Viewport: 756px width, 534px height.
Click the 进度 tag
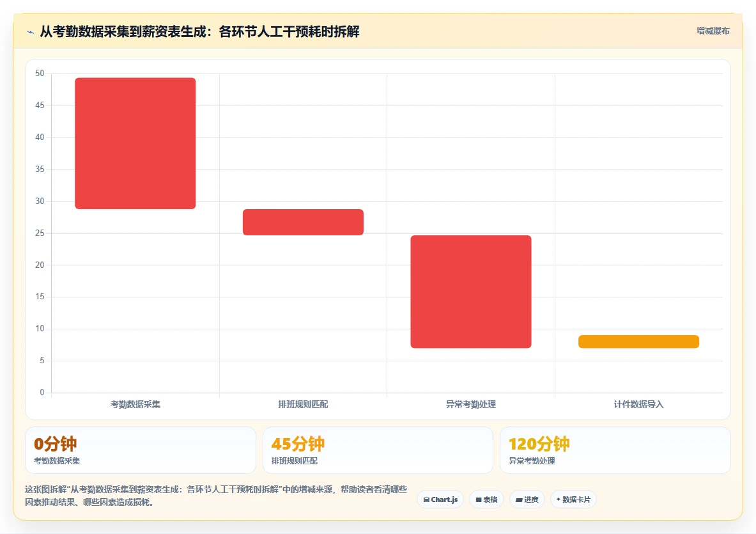(x=527, y=499)
